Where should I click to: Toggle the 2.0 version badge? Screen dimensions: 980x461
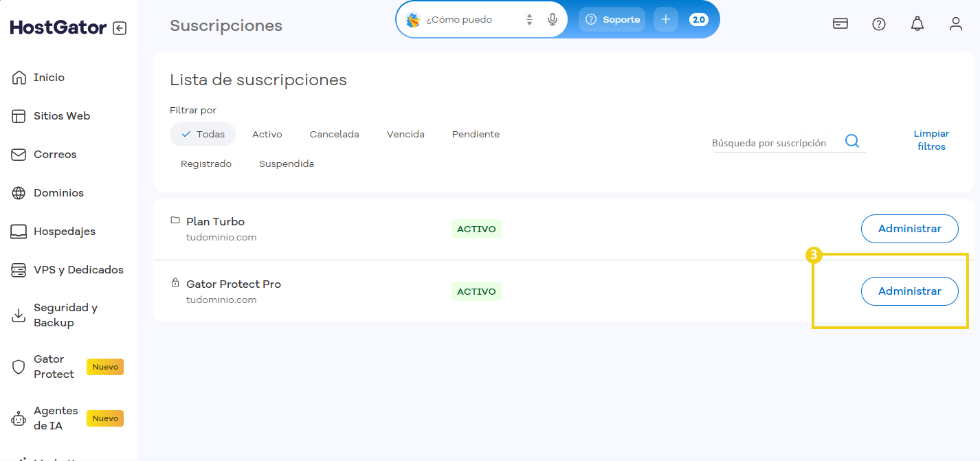[699, 20]
